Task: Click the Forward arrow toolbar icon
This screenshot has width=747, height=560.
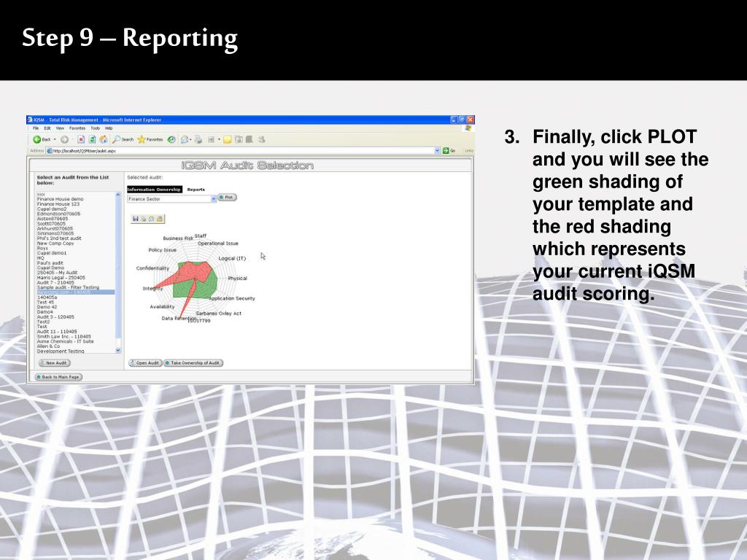Action: [x=64, y=139]
